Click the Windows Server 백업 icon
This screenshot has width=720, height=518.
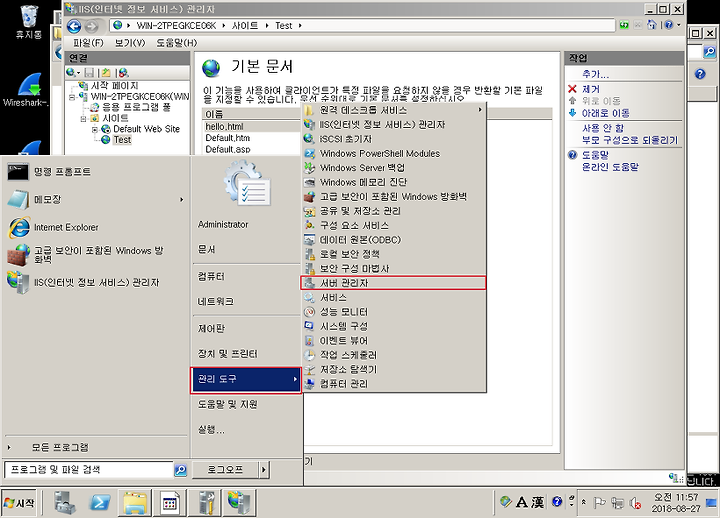coord(309,168)
